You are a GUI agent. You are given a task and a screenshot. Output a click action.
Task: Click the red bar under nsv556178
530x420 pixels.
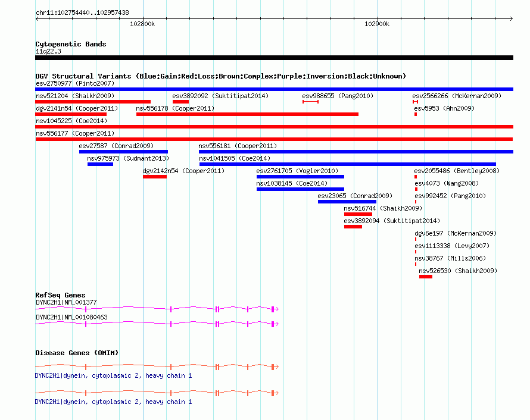[247, 114]
